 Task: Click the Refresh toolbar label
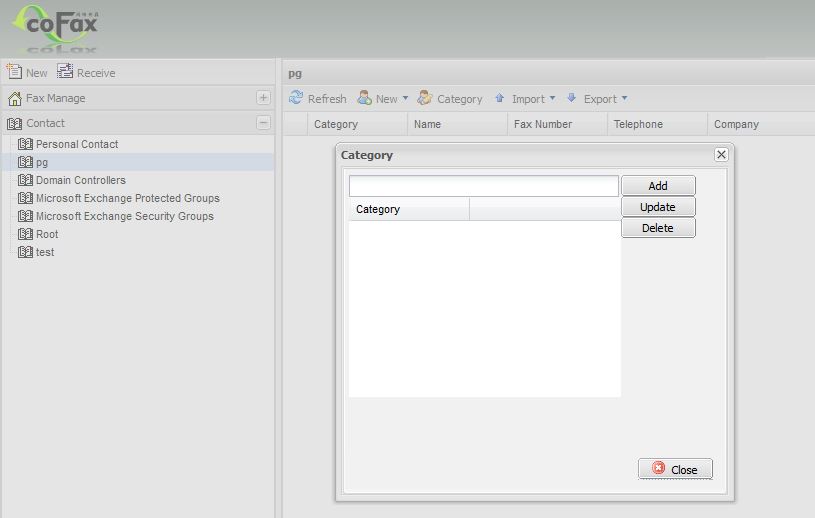pos(327,99)
